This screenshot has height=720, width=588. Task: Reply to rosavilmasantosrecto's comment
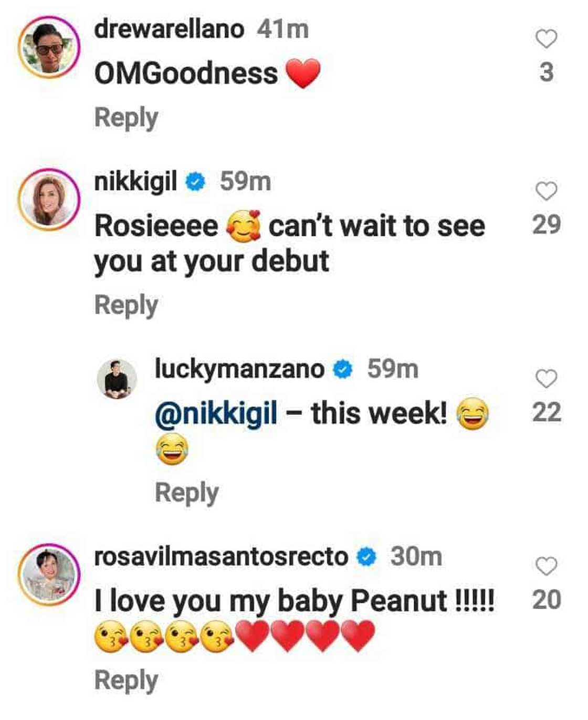[x=126, y=680]
